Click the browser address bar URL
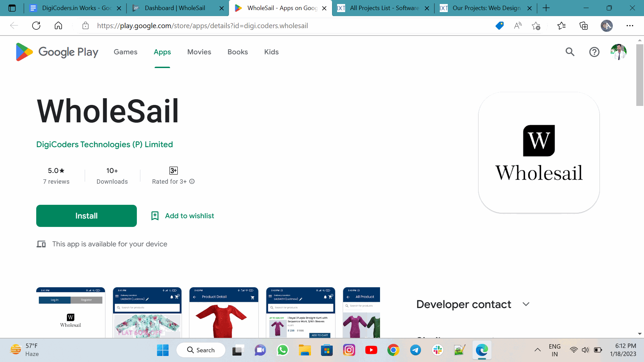This screenshot has width=644, height=362. click(202, 26)
